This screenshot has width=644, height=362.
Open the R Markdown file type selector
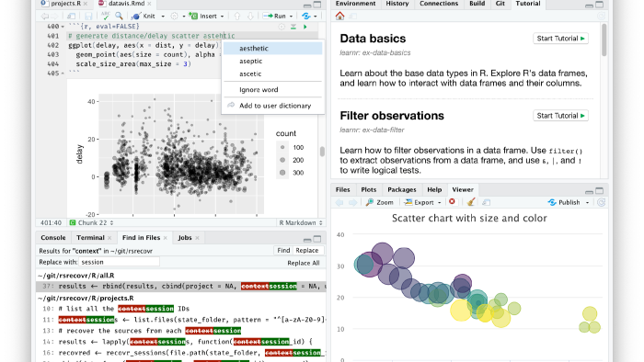point(301,222)
